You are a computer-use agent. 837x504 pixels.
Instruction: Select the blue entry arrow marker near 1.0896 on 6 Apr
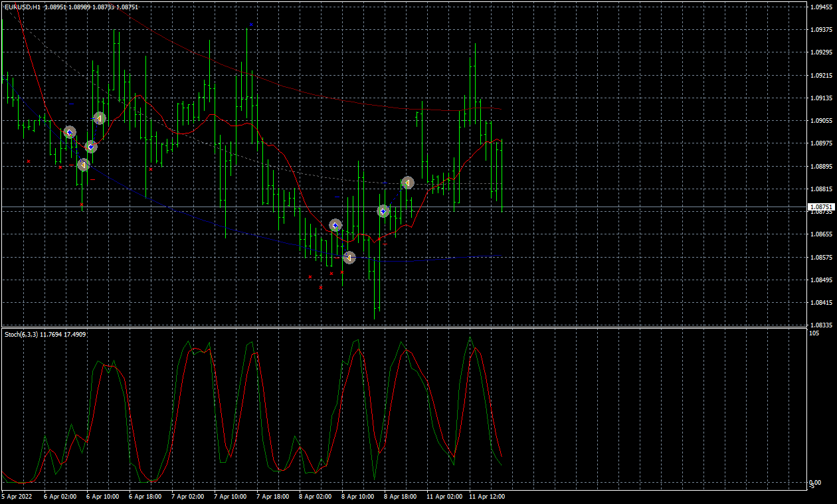coord(91,147)
